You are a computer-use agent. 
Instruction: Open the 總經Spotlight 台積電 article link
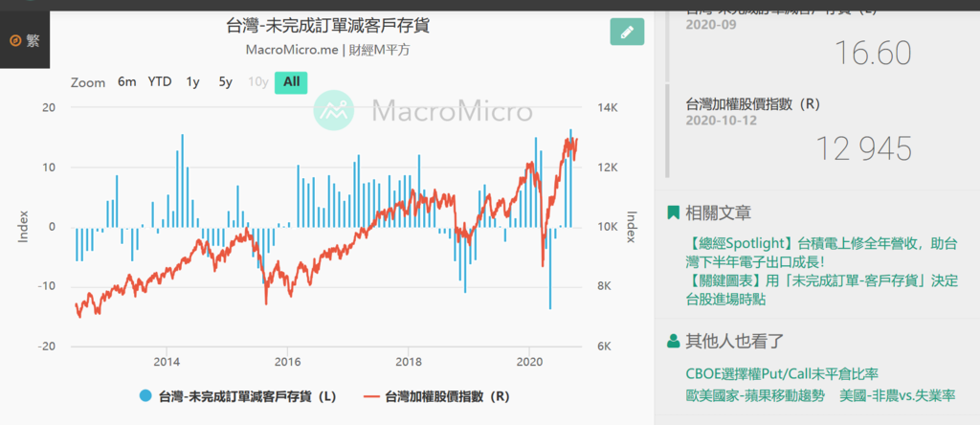[820, 253]
